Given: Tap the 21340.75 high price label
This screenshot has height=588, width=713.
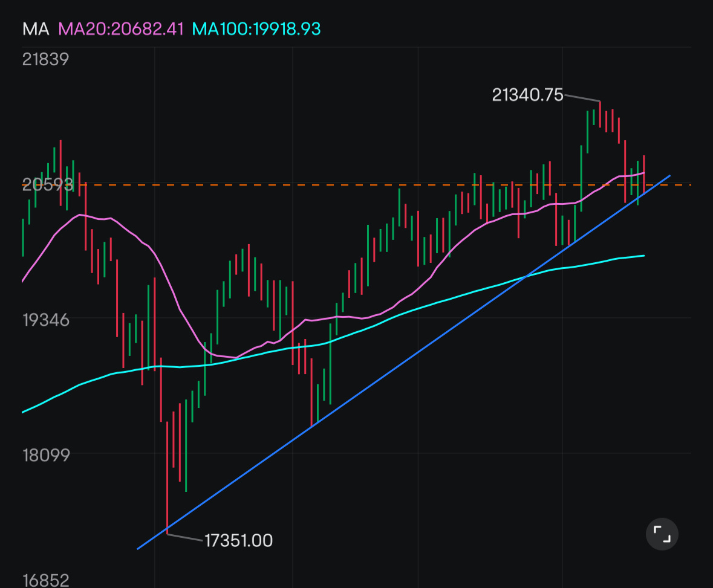Looking at the screenshot, I should [x=527, y=95].
